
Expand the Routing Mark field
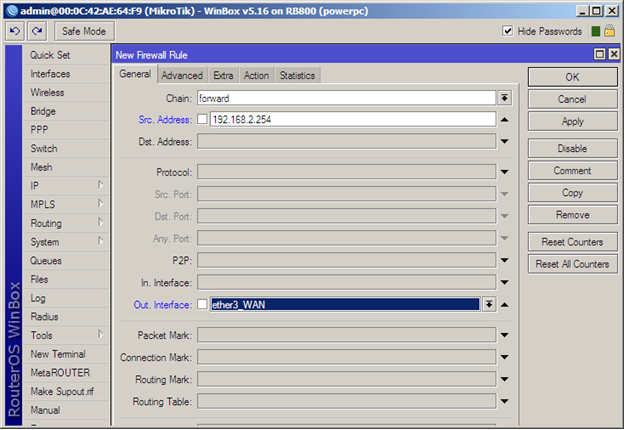[x=504, y=379]
